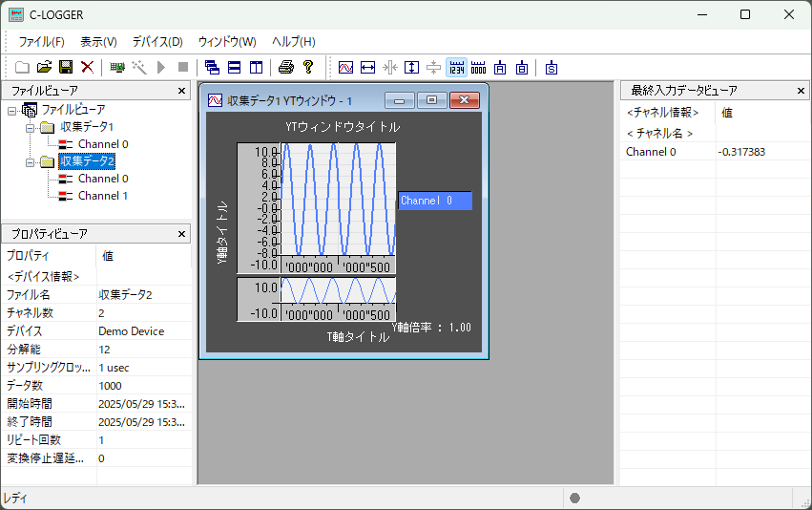Open help with the yellow question mark

(307, 67)
